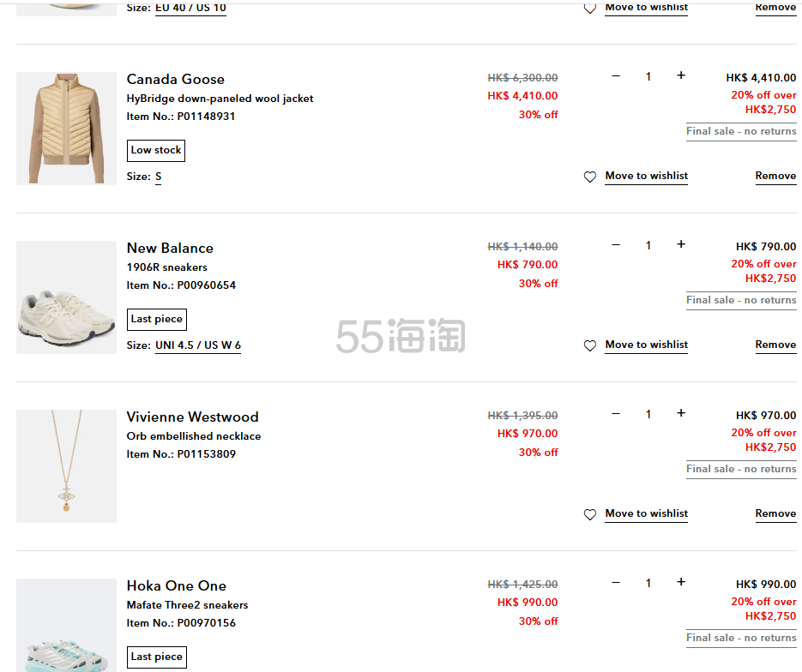
Task: Increase quantity of New Balance 1906R sneakers
Action: (x=681, y=244)
